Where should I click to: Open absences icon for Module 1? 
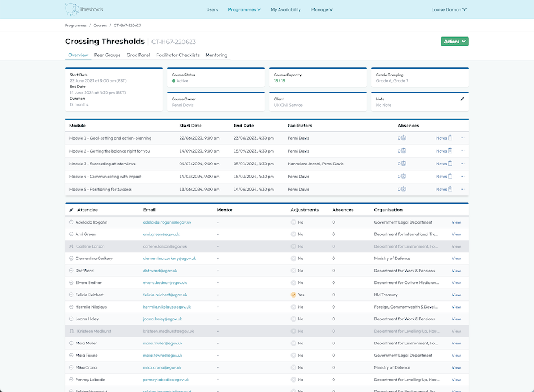[403, 138]
